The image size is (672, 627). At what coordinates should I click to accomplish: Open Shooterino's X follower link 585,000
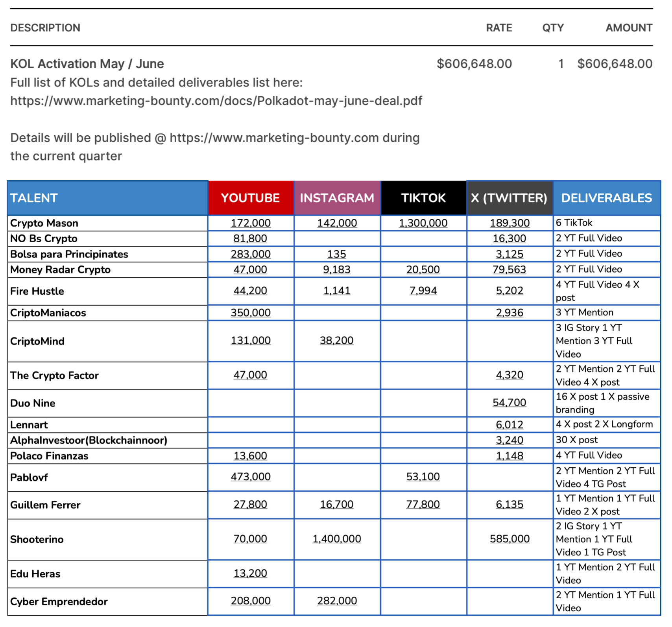[x=509, y=539]
